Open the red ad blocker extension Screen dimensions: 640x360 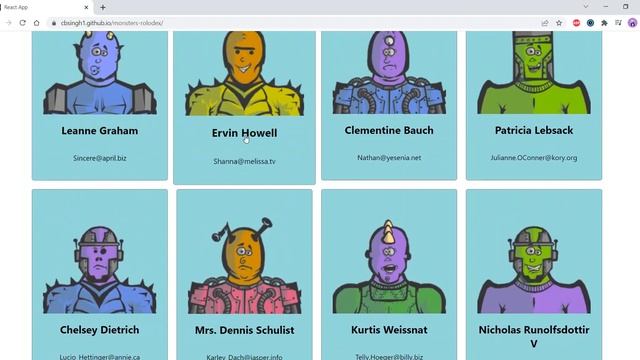[576, 23]
